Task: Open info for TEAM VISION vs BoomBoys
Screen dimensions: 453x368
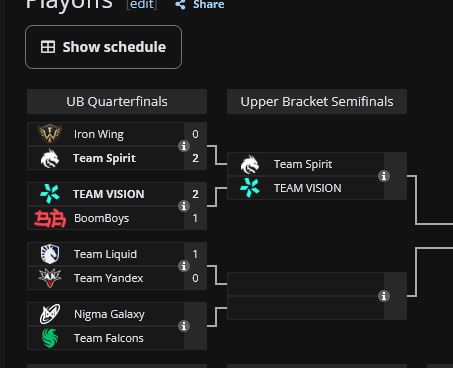Action: tap(184, 206)
